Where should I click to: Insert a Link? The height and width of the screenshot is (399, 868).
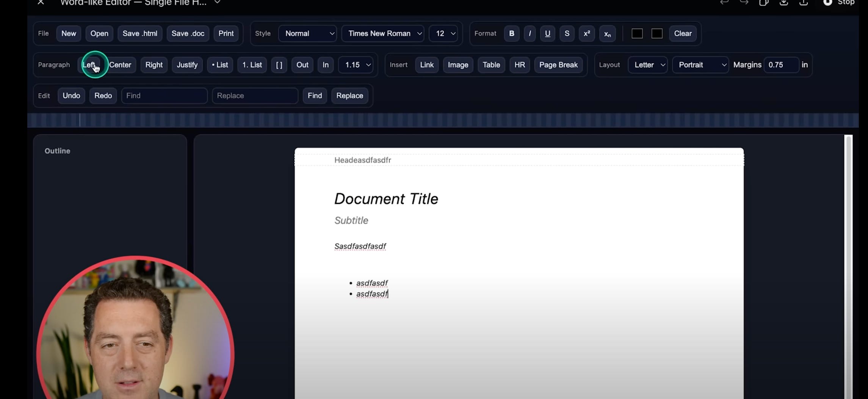pos(427,65)
